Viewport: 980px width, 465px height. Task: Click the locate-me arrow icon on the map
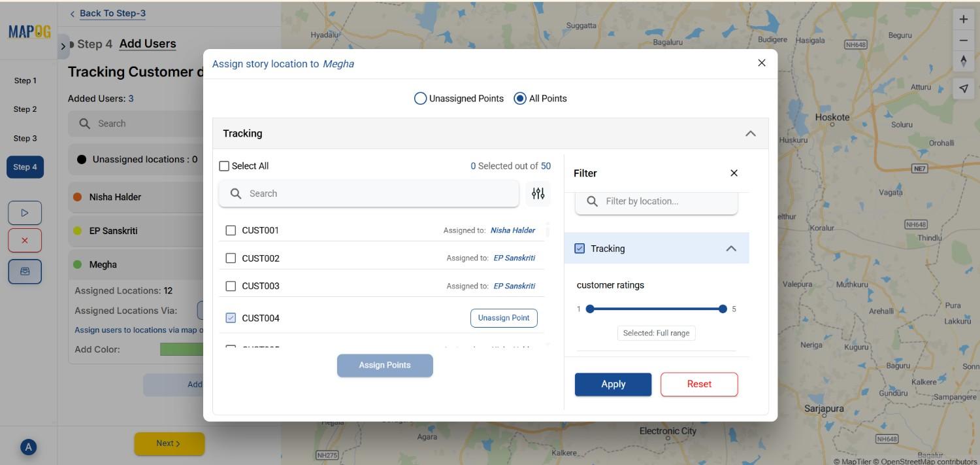tap(963, 88)
